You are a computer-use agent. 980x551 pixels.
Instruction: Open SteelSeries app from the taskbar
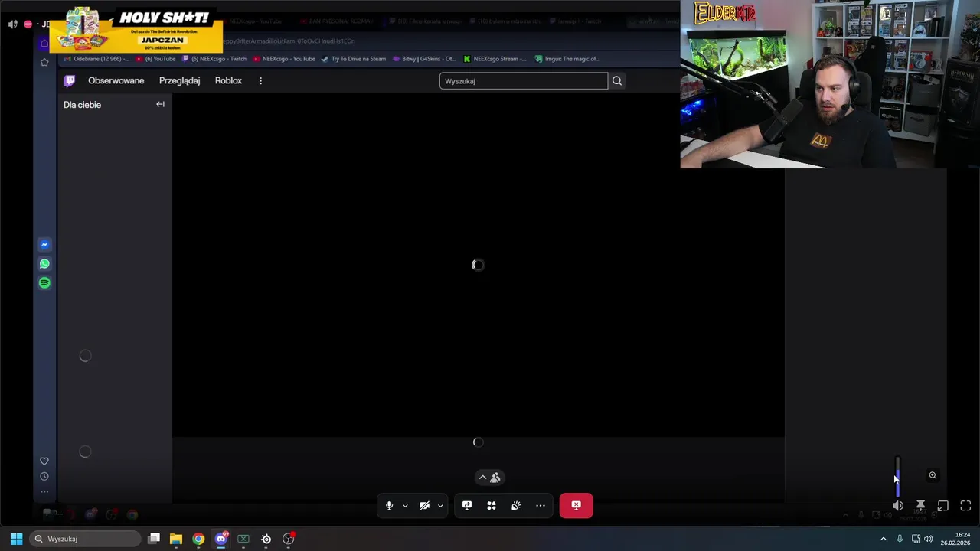click(266, 539)
